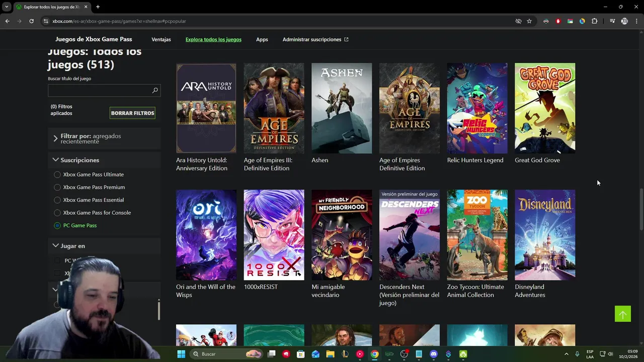The width and height of the screenshot is (644, 362).
Task: Open 1000xRESIST title link
Action: [261, 287]
